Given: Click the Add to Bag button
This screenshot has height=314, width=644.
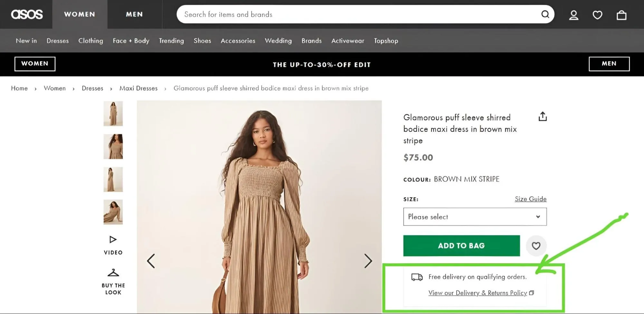Looking at the screenshot, I should click(461, 246).
